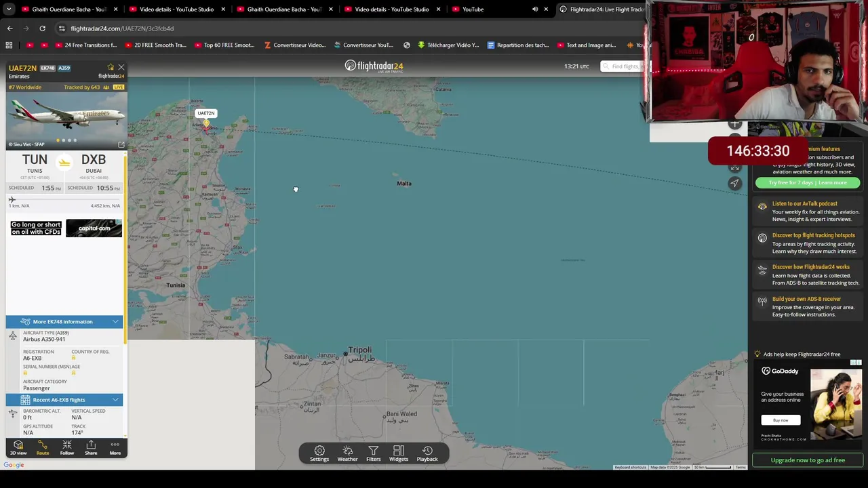Share this flight

[x=91, y=447]
